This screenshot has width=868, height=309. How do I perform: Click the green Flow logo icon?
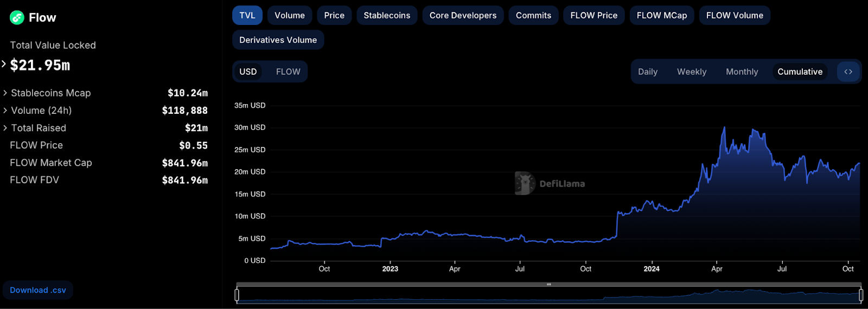click(17, 18)
